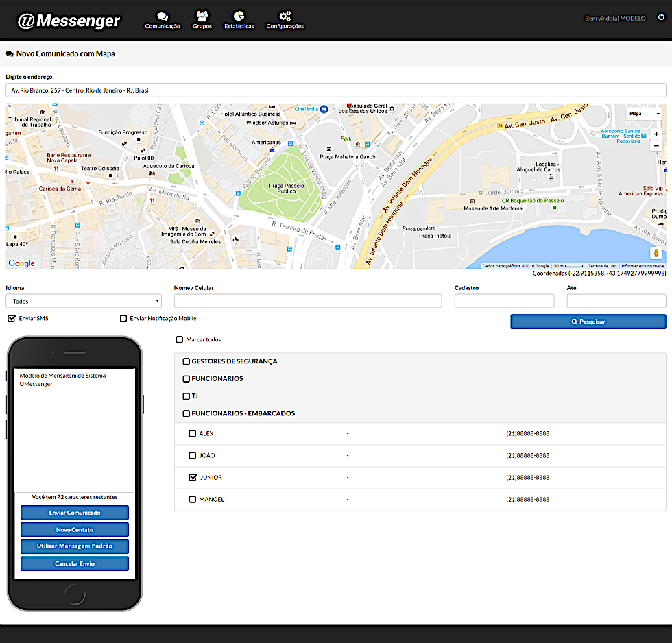Select the FUNCIONARIOS group checkbox

[x=186, y=378]
